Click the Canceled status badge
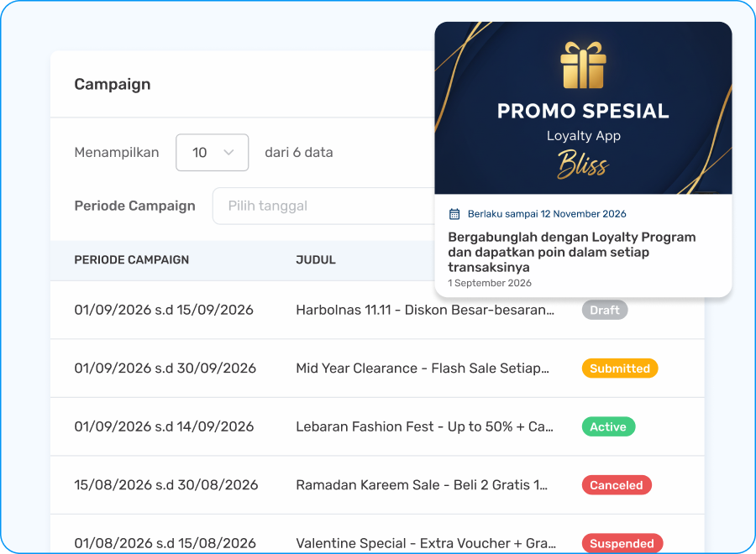This screenshot has height=554, width=756. pyautogui.click(x=617, y=485)
